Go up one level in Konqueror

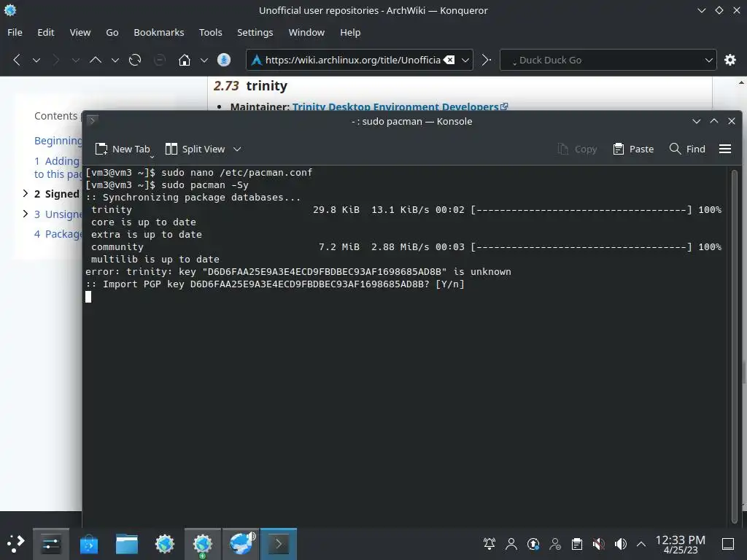[x=96, y=60]
